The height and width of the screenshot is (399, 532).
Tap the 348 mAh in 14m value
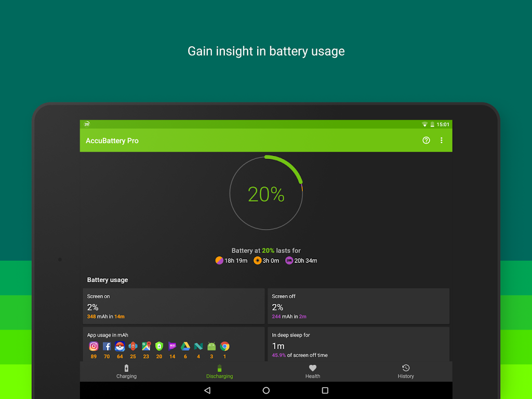[x=106, y=316]
